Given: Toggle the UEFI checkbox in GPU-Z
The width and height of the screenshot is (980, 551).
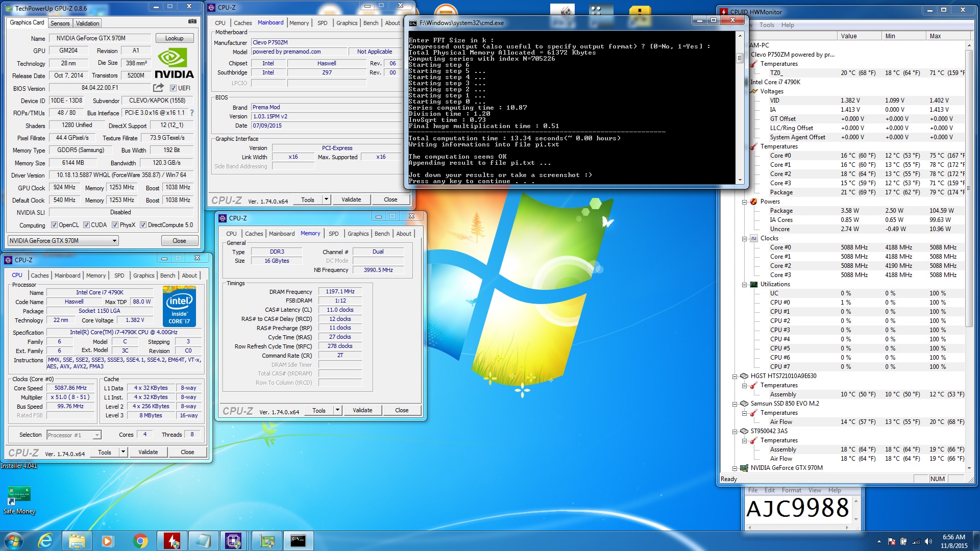Looking at the screenshot, I should 173,88.
